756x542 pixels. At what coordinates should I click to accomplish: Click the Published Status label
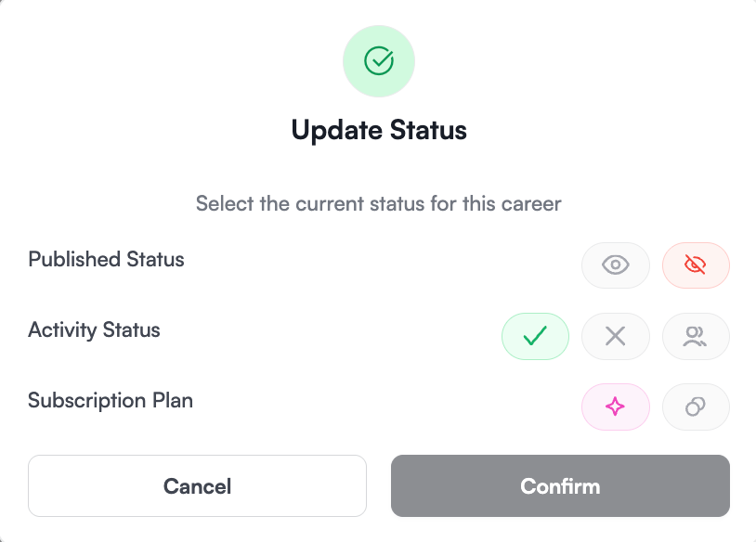pos(105,260)
